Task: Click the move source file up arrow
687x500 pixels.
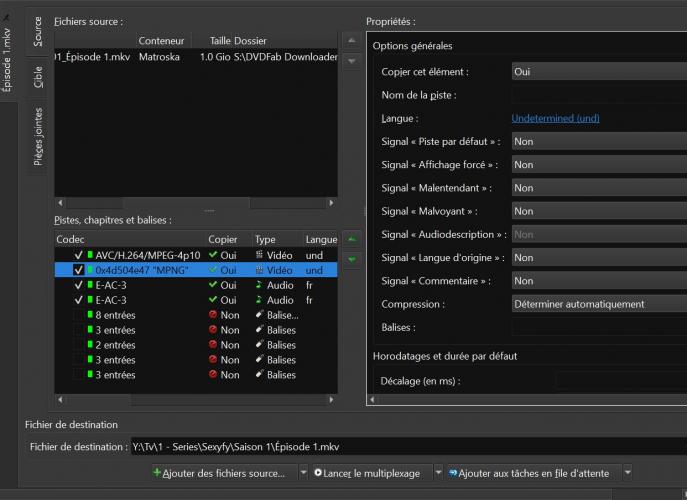Action: point(351,40)
